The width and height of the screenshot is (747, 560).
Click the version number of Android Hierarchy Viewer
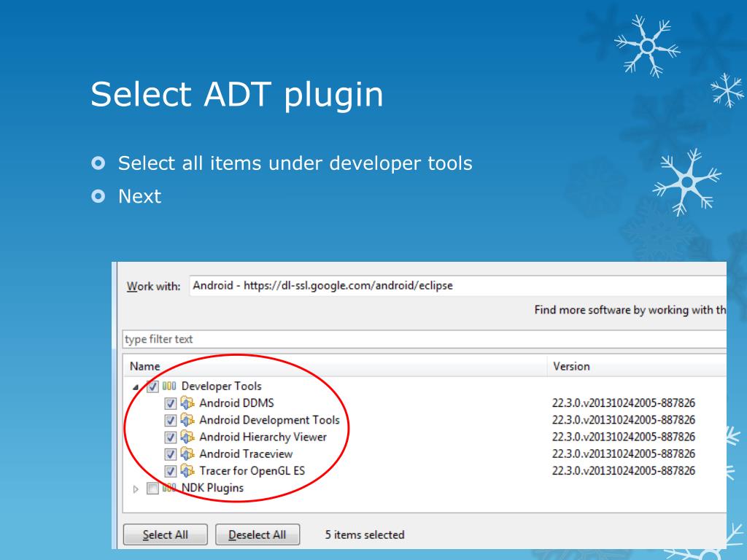(624, 437)
